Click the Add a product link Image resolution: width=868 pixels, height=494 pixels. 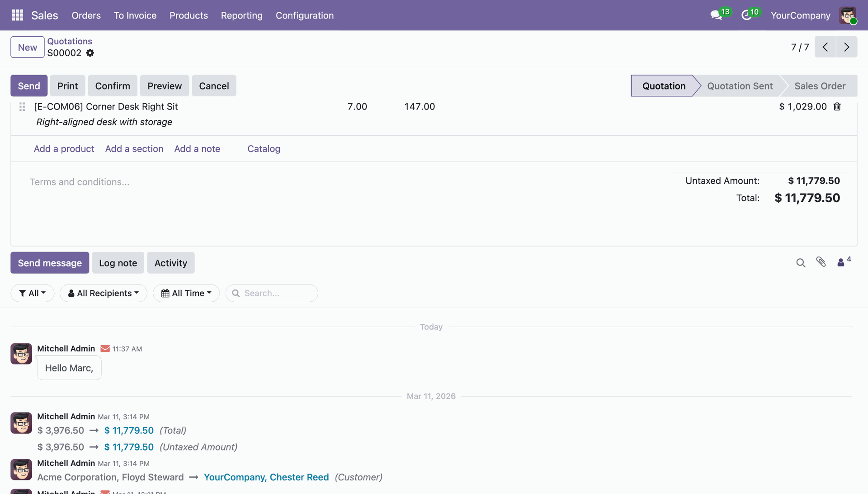coord(64,149)
